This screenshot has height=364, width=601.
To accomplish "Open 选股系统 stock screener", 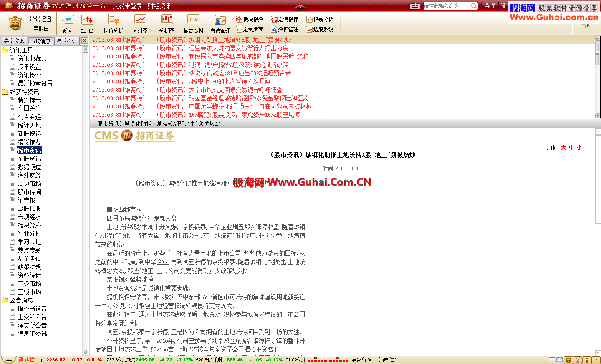I will (320, 29).
